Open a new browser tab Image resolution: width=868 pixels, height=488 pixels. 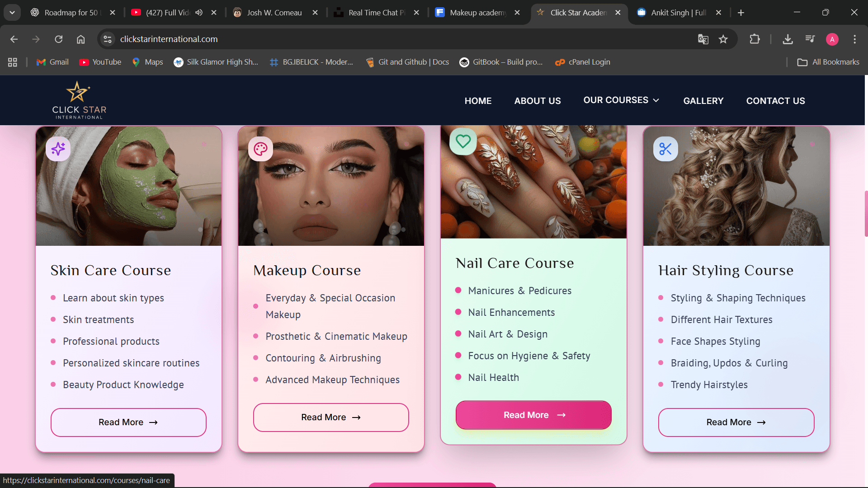pyautogui.click(x=741, y=13)
